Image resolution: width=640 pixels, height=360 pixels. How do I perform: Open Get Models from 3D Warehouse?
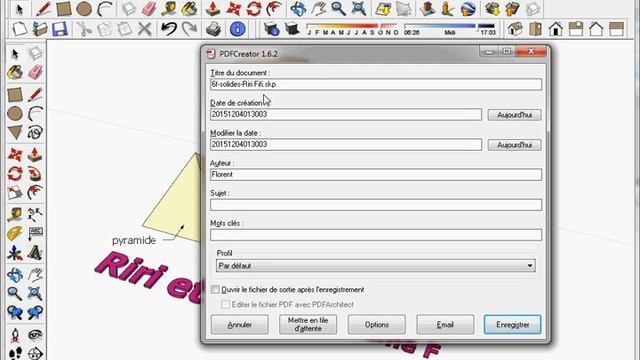click(492, 9)
